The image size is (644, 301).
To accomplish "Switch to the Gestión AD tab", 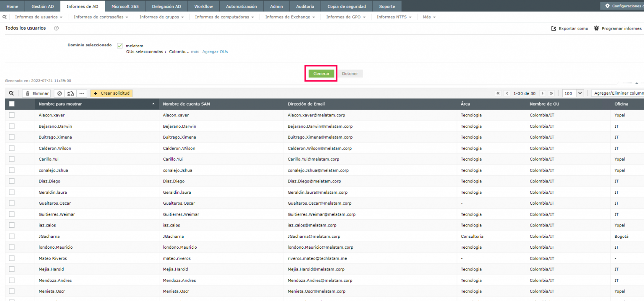I will (43, 6).
